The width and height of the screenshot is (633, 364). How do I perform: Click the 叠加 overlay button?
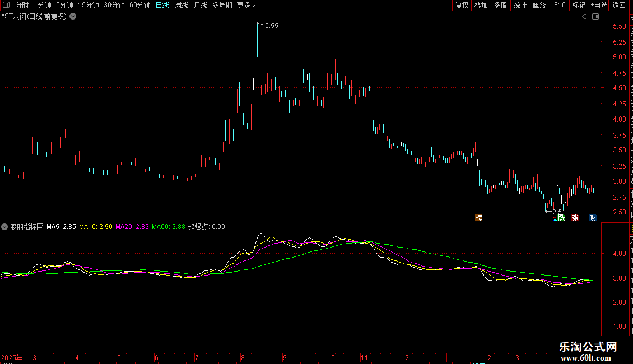coord(481,5)
